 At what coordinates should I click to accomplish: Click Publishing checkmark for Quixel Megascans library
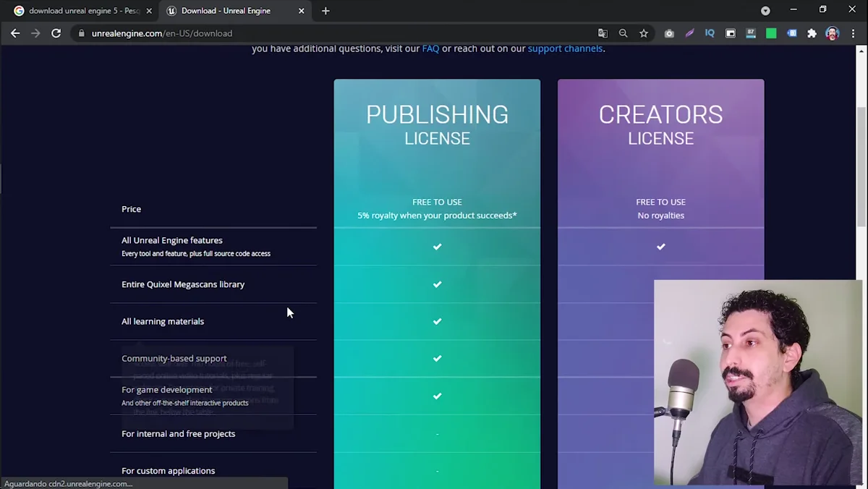437,284
